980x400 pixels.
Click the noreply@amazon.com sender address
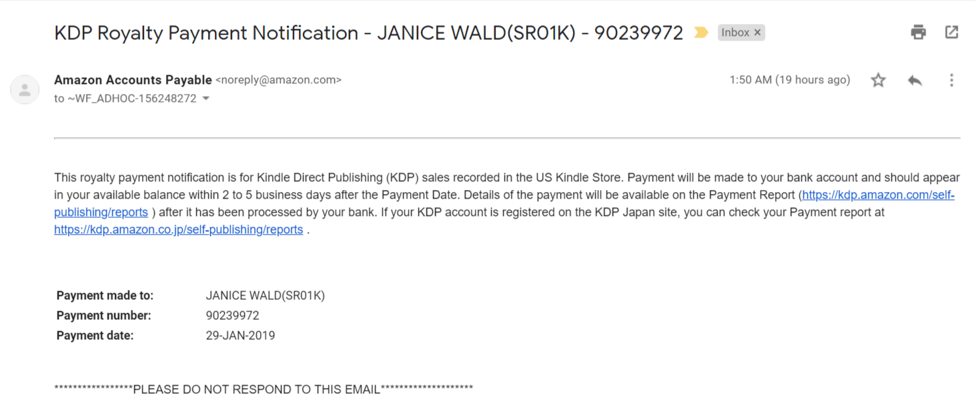[x=278, y=80]
